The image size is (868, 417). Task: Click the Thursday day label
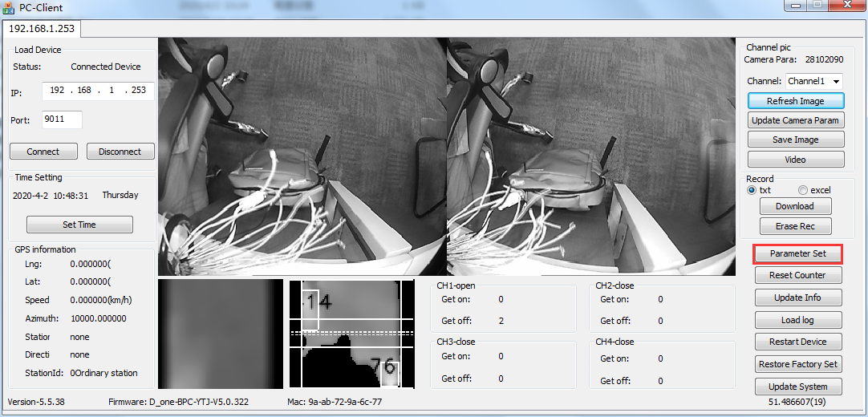[120, 195]
